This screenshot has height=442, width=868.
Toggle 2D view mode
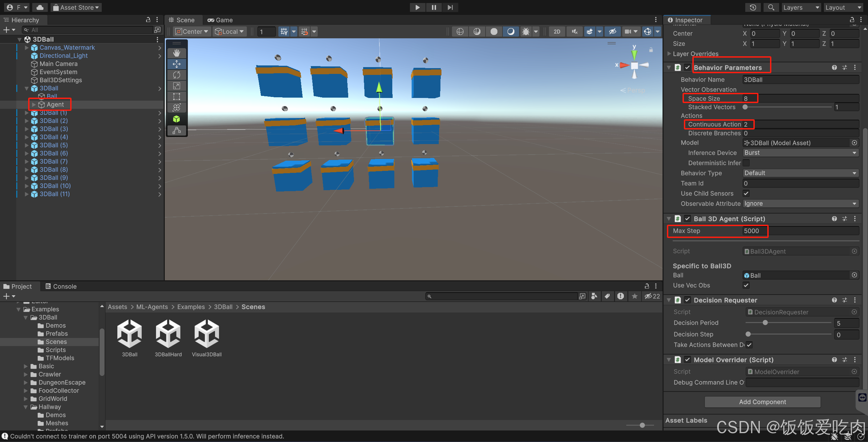click(557, 32)
